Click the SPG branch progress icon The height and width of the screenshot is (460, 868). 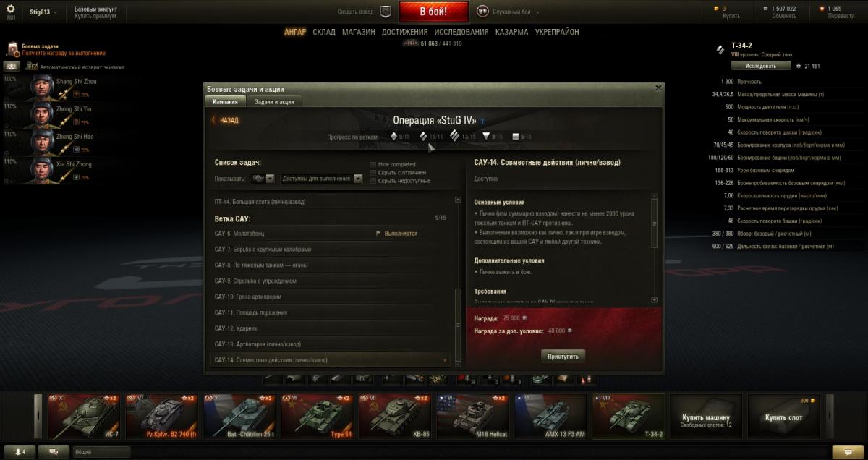pyautogui.click(x=515, y=136)
